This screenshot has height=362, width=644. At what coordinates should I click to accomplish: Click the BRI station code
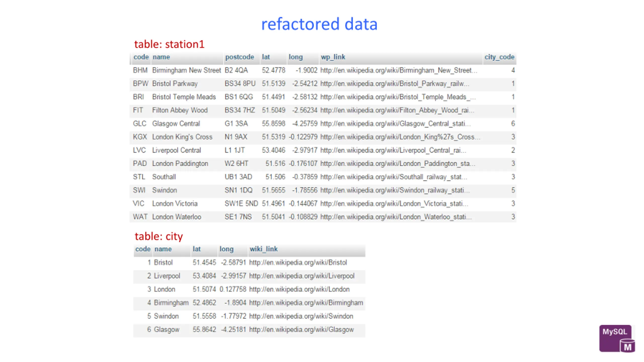point(138,97)
